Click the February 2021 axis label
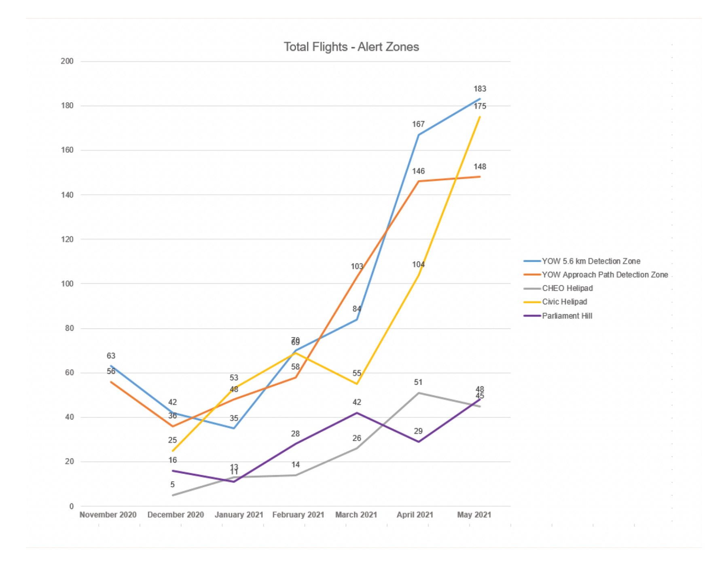Image resolution: width=728 pixels, height=566 pixels. tap(298, 515)
